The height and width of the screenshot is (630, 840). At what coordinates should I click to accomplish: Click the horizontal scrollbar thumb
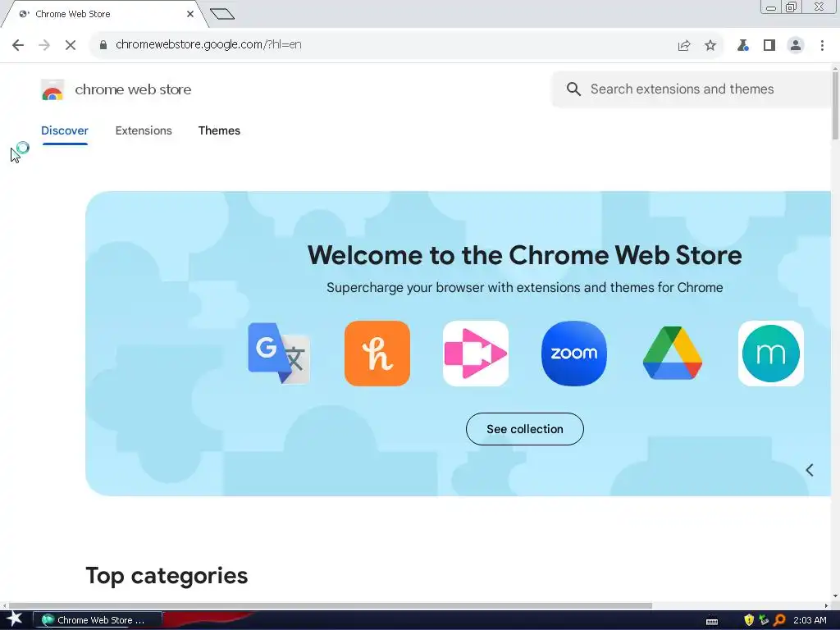(330, 606)
